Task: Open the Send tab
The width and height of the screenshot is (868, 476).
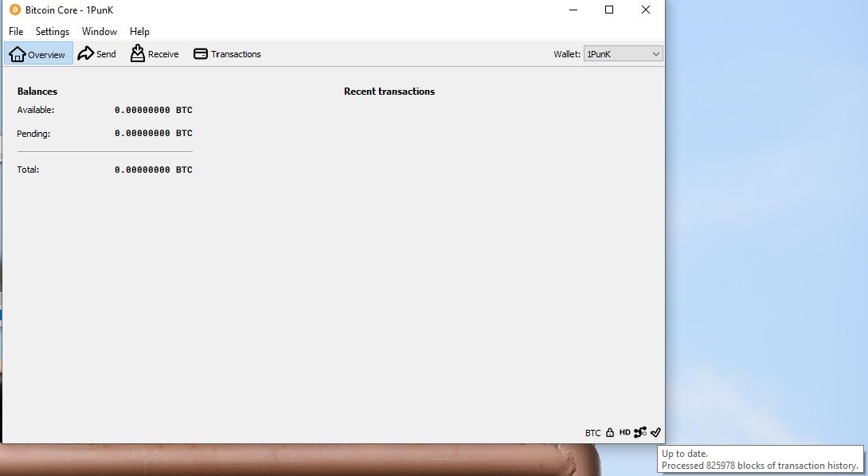Action: tap(97, 53)
